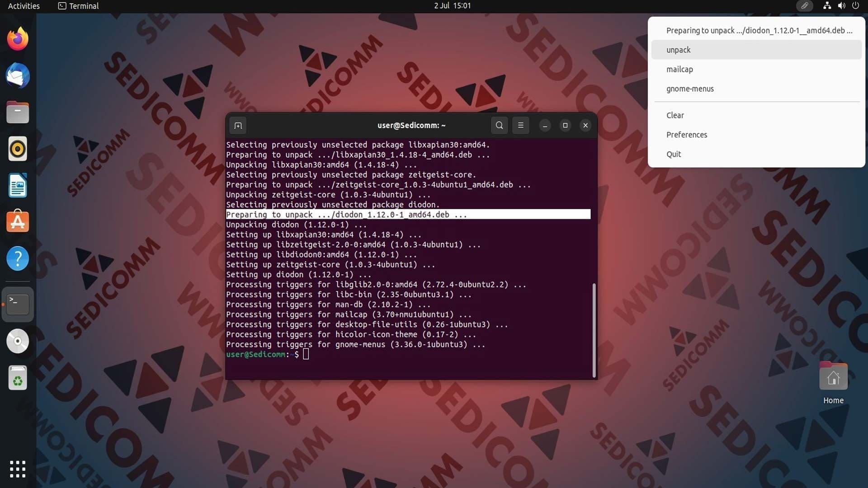Open the Trash in the dock

[18, 378]
